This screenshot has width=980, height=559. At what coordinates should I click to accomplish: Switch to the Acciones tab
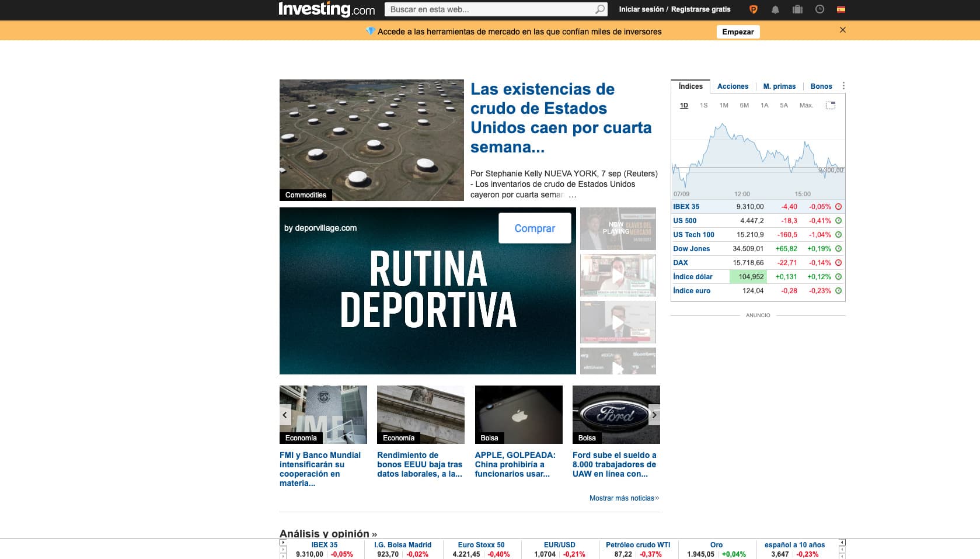tap(733, 86)
